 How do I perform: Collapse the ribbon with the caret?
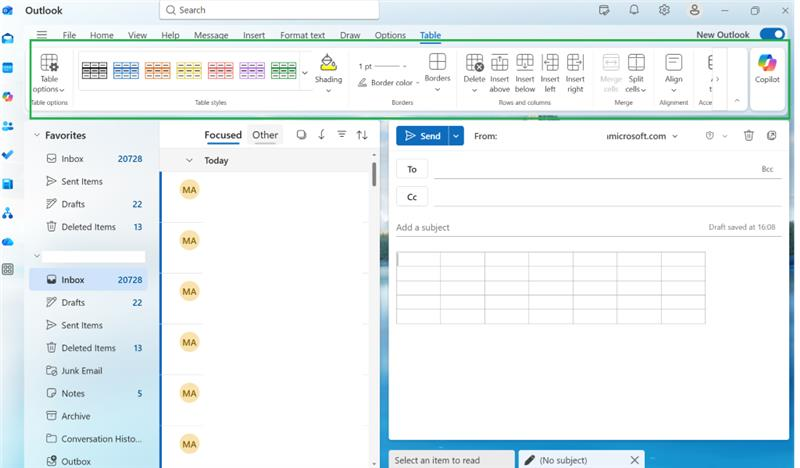(737, 101)
